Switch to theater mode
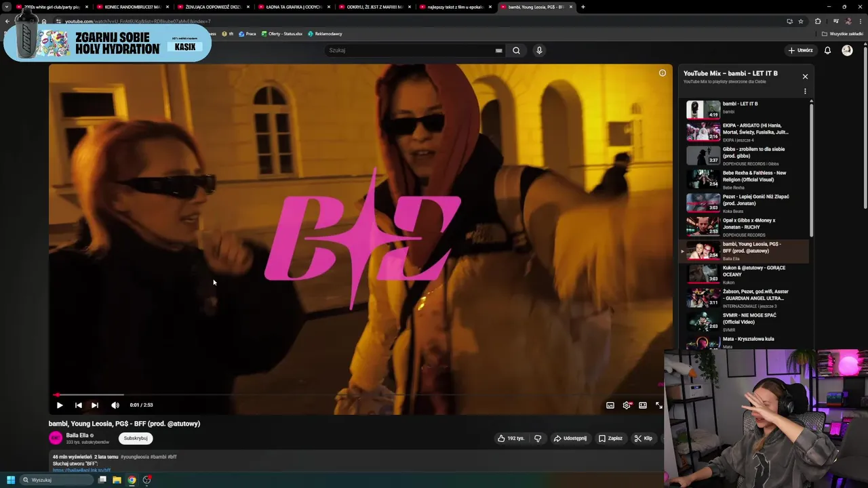Screen dimensions: 868x488 (x=643, y=405)
